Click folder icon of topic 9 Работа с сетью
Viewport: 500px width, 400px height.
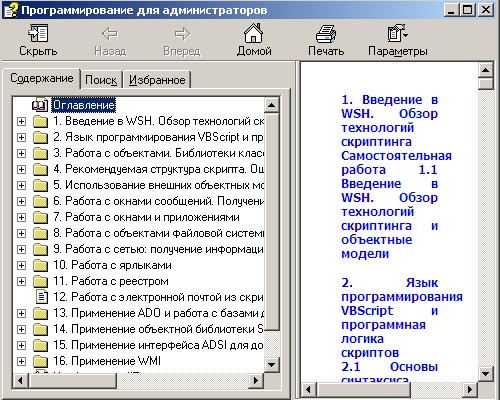41,249
